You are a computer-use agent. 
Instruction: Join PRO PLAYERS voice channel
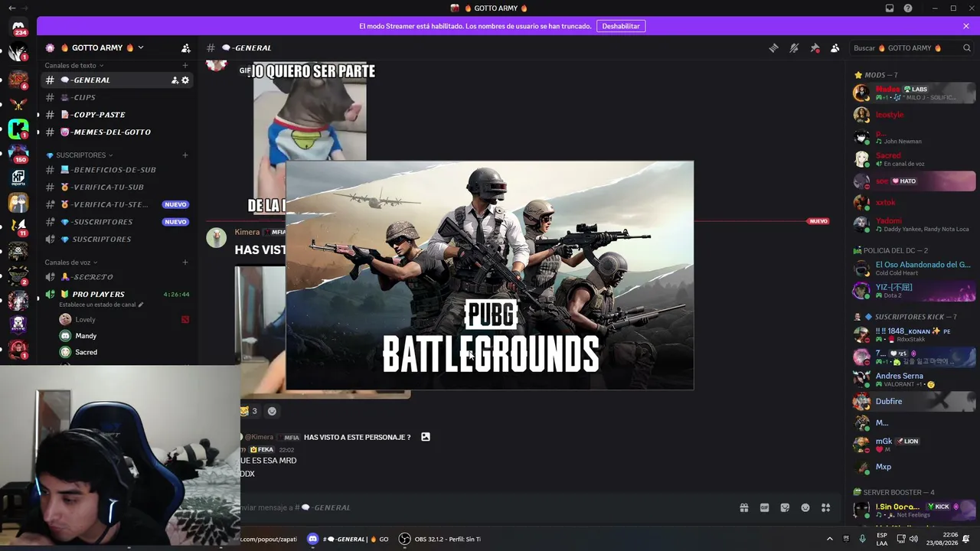pyautogui.click(x=117, y=295)
